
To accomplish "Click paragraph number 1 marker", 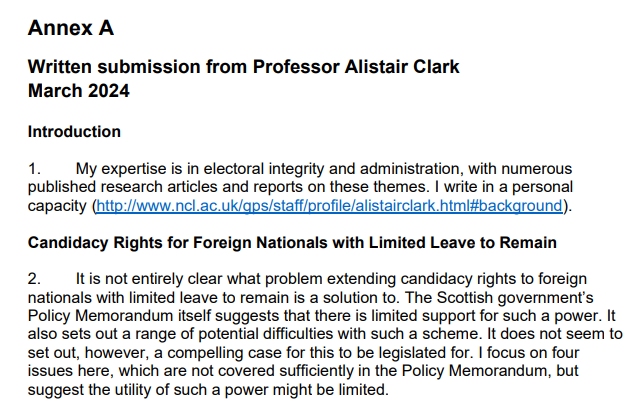I will pyautogui.click(x=34, y=169).
